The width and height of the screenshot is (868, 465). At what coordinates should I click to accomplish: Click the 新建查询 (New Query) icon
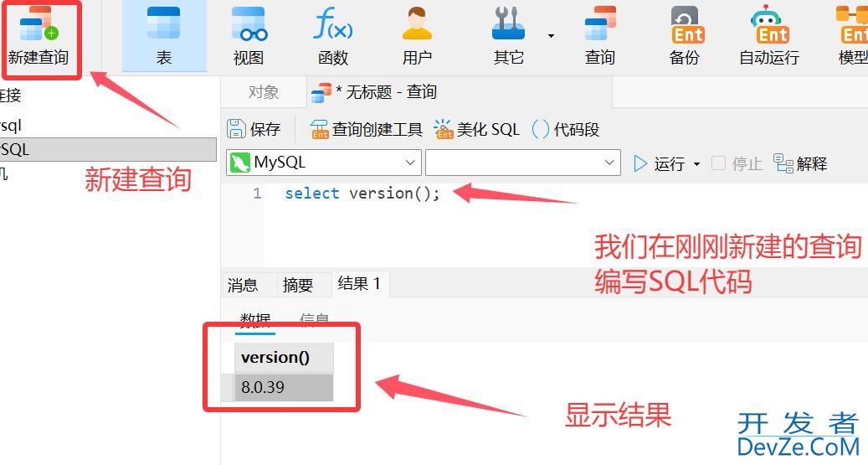(x=39, y=25)
